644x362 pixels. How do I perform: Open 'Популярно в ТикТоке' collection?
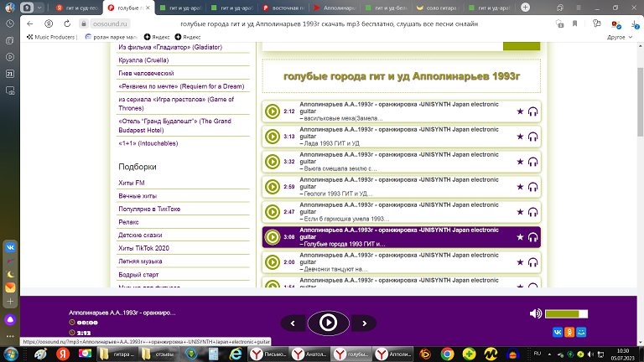coord(149,209)
